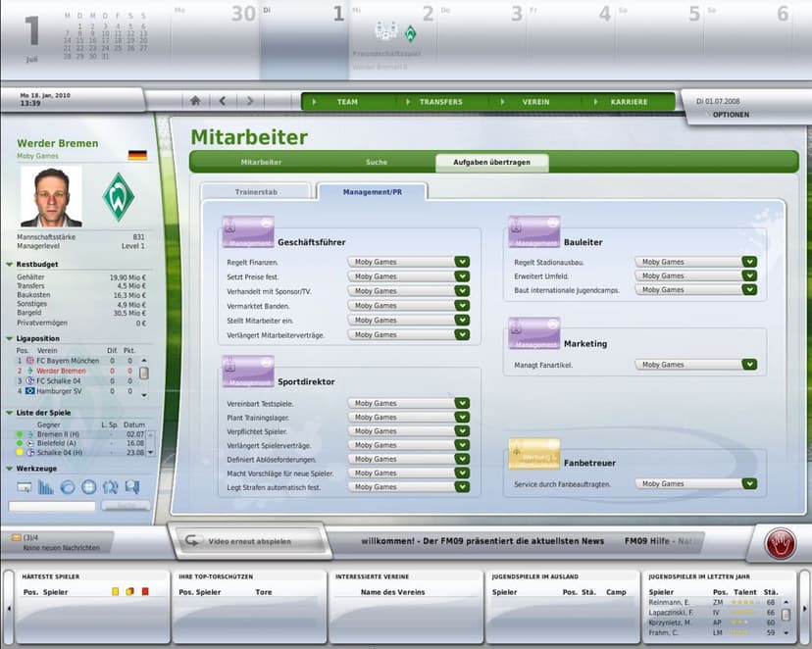This screenshot has width=812, height=649.
Task: Open the VEREIN menu
Action: click(x=535, y=102)
